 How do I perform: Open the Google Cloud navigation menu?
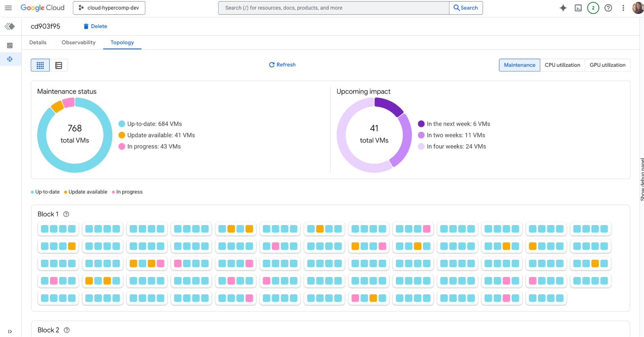8,8
